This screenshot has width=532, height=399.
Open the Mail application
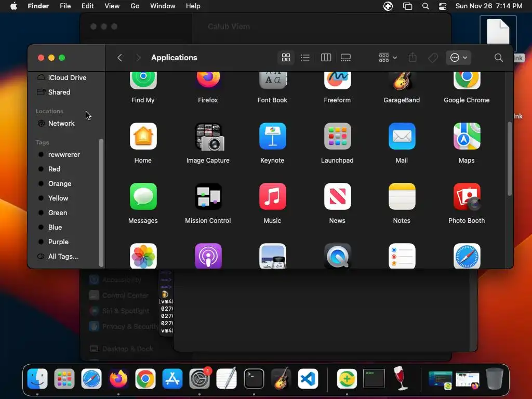[402, 137]
